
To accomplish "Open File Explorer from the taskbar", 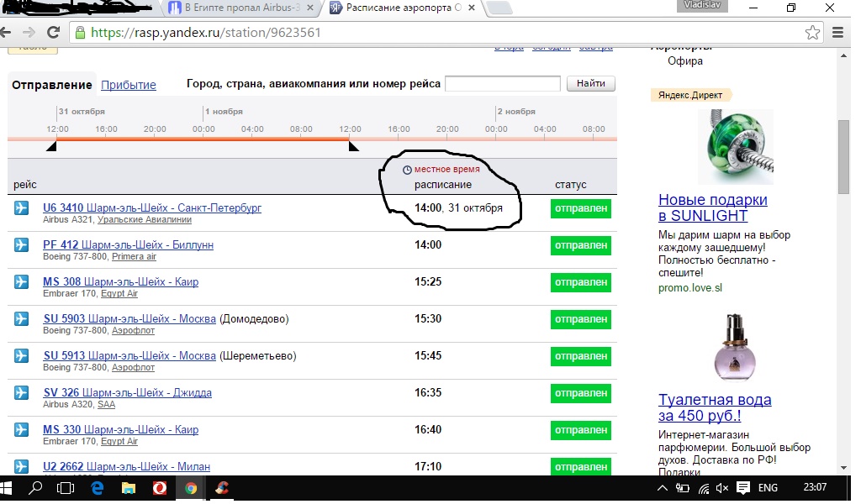I will point(129,488).
